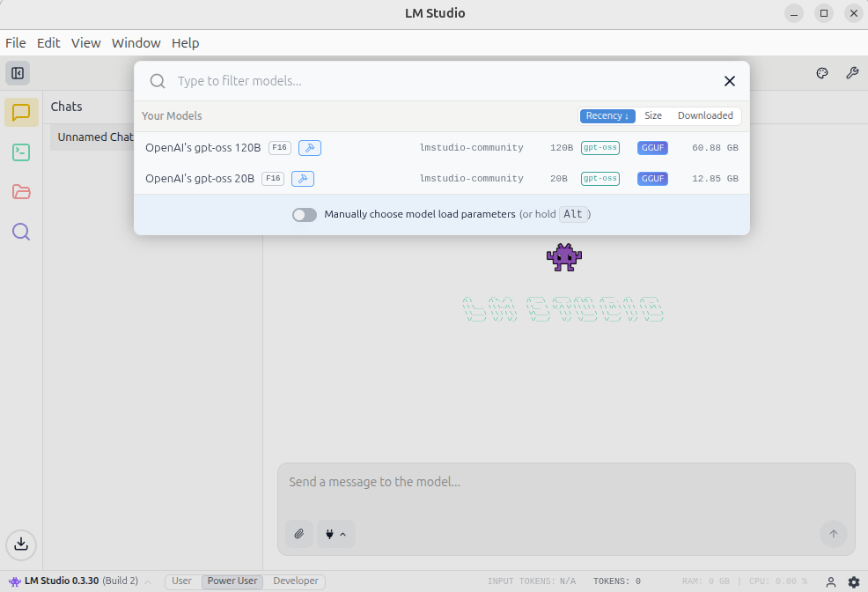Open the wrench settings icon at top right
This screenshot has width=868, height=592.
point(852,73)
